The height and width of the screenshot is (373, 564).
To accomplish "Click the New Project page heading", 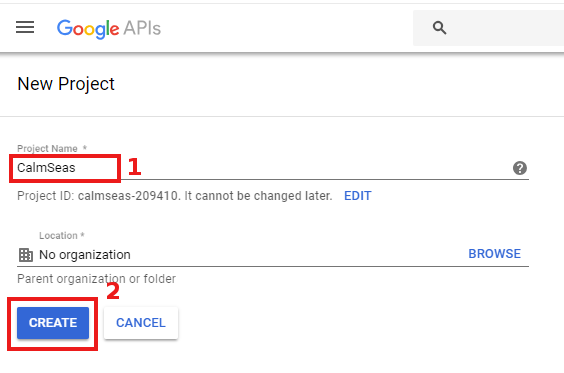I will point(66,84).
